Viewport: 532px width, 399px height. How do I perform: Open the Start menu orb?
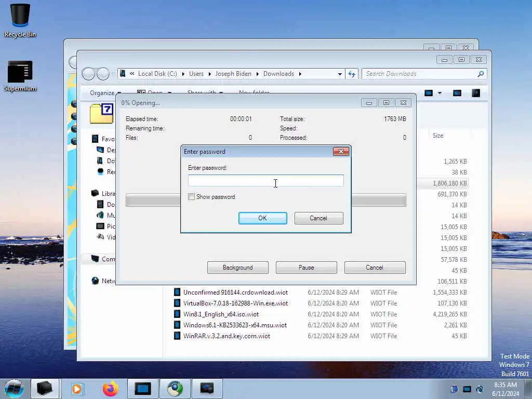coord(14,389)
